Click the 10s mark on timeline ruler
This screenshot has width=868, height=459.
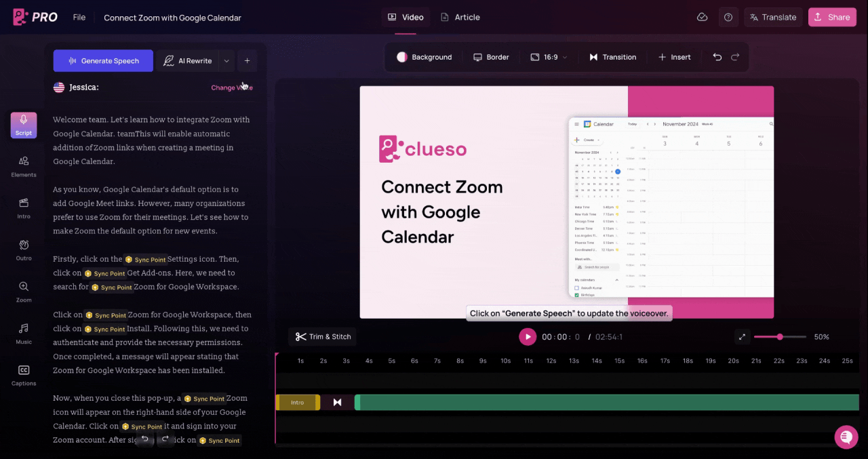(x=505, y=361)
